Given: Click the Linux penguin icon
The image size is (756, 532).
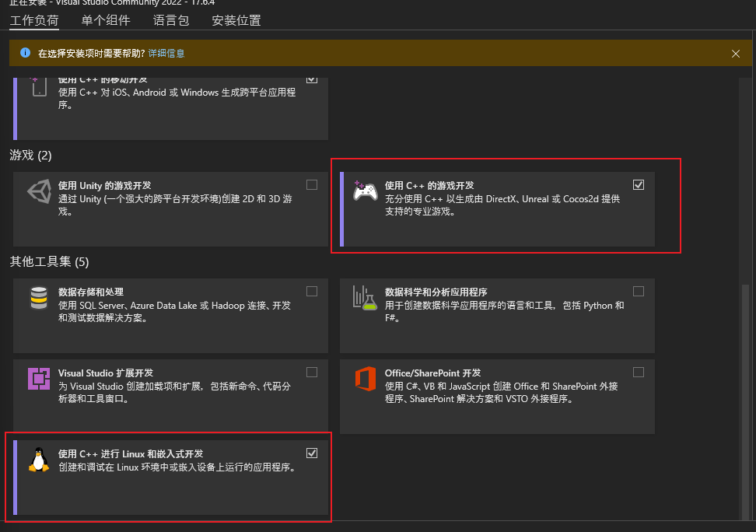Looking at the screenshot, I should tap(39, 460).
